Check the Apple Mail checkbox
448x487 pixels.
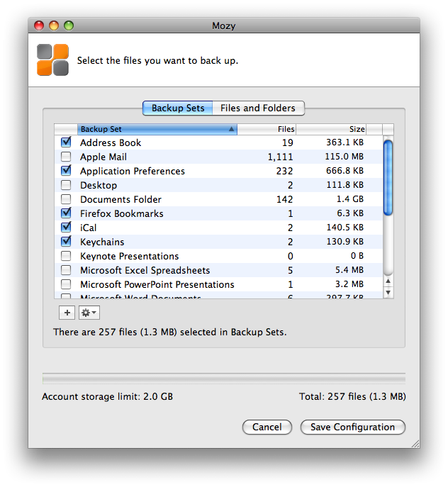66,157
